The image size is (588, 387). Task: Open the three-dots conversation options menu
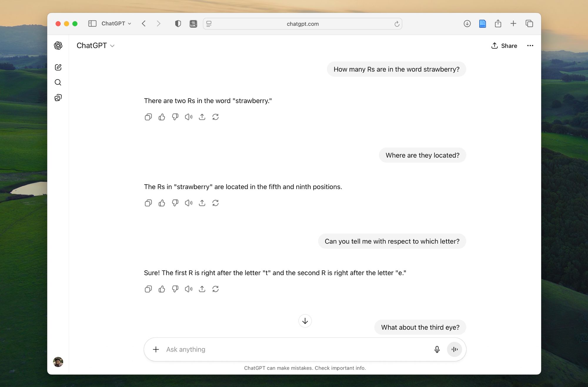(530, 46)
